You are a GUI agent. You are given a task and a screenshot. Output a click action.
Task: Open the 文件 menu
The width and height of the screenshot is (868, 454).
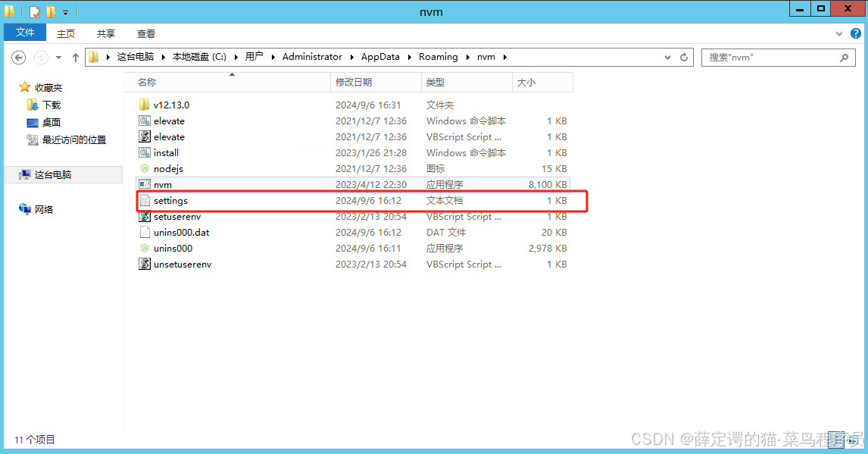click(25, 33)
